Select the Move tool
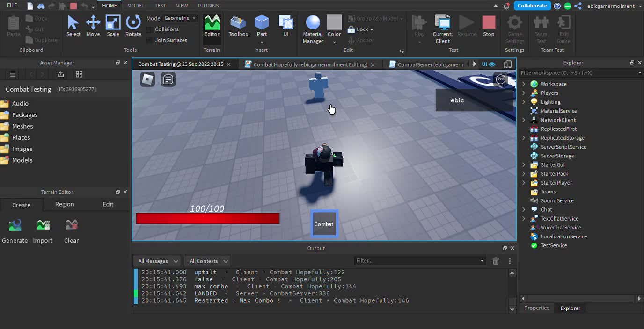Image resolution: width=644 pixels, height=329 pixels. click(93, 26)
